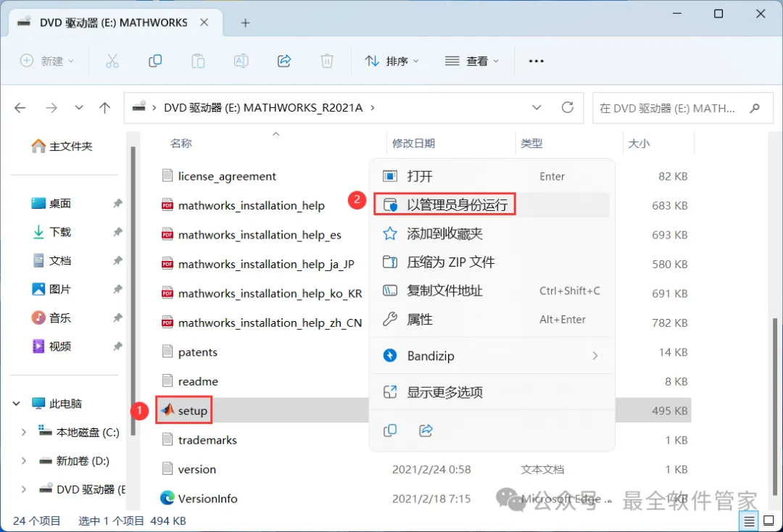This screenshot has height=532, width=783.
Task: Expand 新加卷 (D:) tree node
Action: click(x=23, y=461)
